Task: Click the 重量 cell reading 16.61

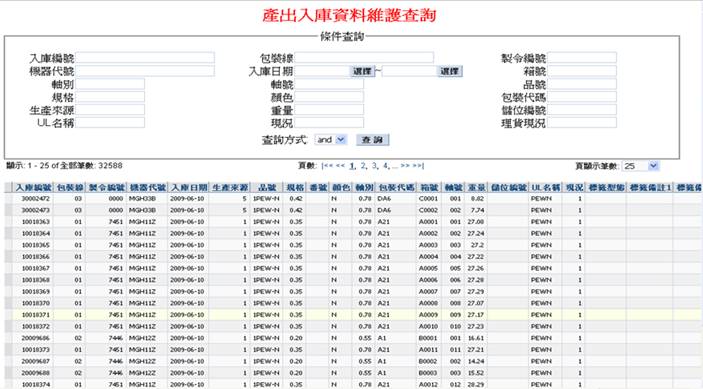Action: pyautogui.click(x=476, y=338)
